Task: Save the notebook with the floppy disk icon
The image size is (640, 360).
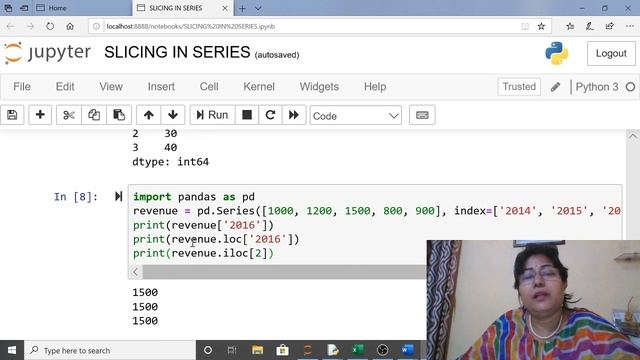Action: click(12, 115)
